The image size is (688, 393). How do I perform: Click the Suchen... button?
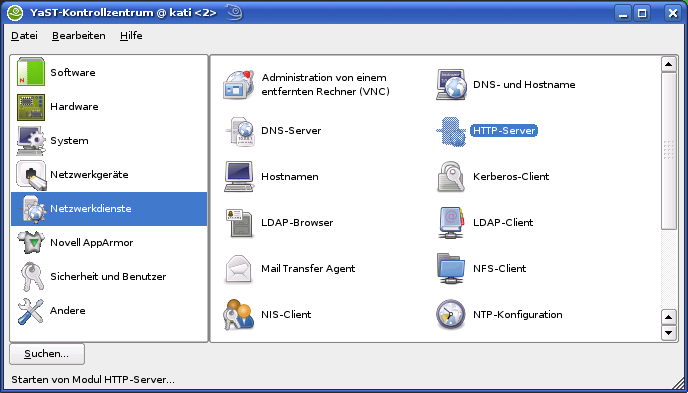pyautogui.click(x=47, y=354)
